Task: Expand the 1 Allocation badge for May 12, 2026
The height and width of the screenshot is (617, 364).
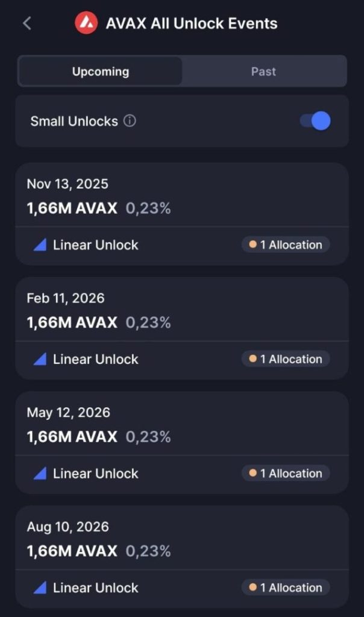Action: click(286, 474)
